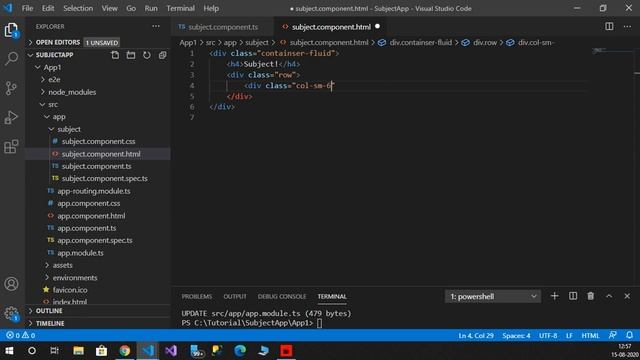Viewport: 640px width, 360px height.
Task: Open the Explorer view in activity bar
Action: pyautogui.click(x=11, y=30)
